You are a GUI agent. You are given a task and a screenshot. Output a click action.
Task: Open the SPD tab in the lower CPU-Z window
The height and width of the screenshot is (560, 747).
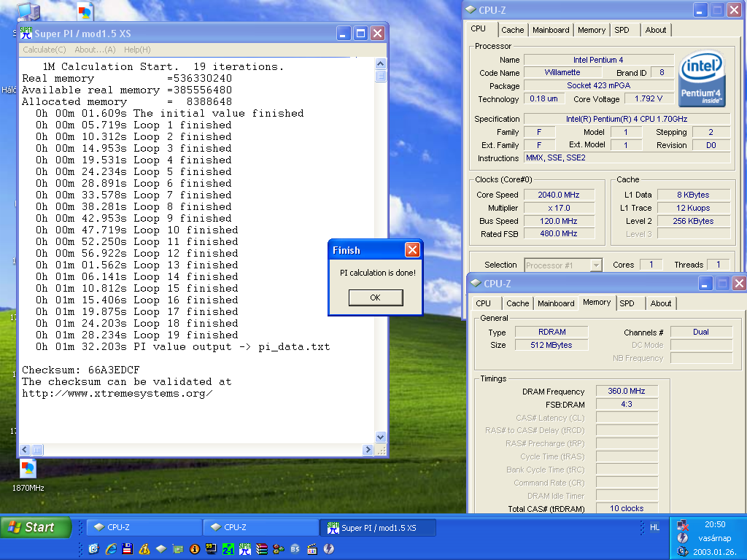[627, 303]
